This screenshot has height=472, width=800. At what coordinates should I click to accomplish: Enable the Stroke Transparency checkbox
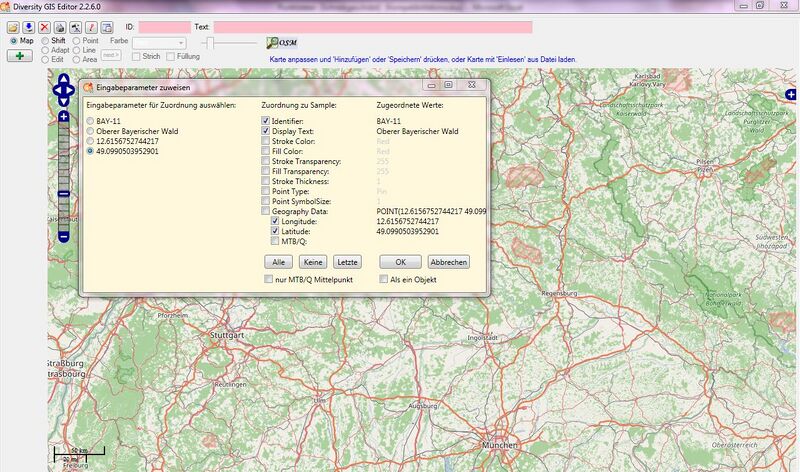click(265, 161)
